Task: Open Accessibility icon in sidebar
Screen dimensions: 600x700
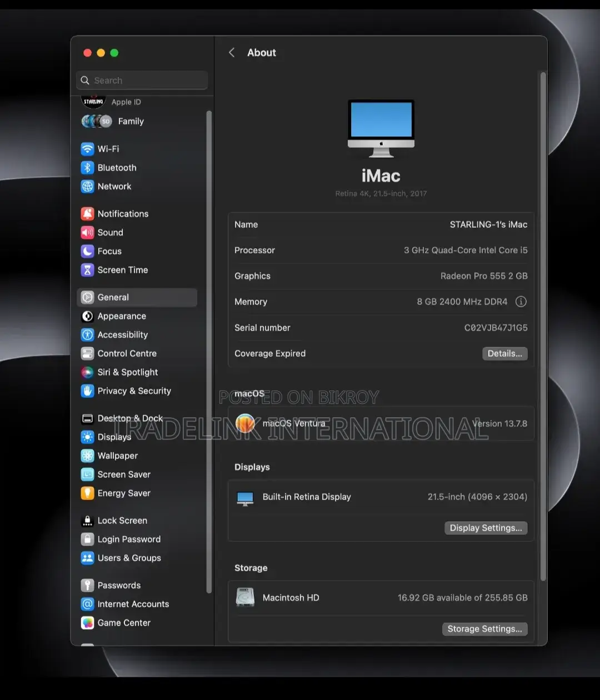Action: [87, 335]
